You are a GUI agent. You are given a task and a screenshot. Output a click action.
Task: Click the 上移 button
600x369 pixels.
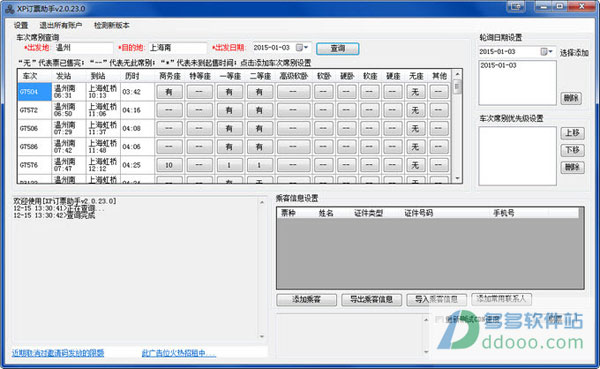(x=572, y=133)
